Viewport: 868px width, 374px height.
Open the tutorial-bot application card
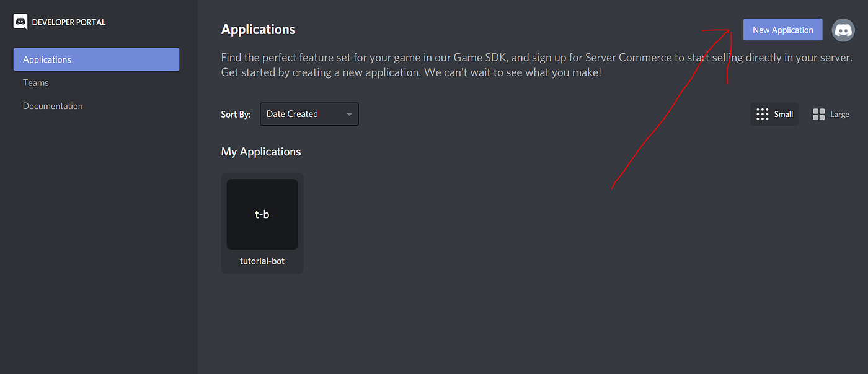point(262,223)
